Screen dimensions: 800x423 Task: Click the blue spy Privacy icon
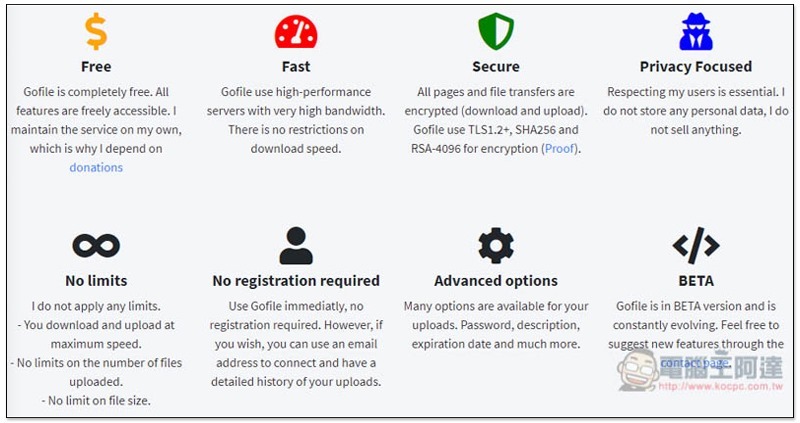pos(695,31)
